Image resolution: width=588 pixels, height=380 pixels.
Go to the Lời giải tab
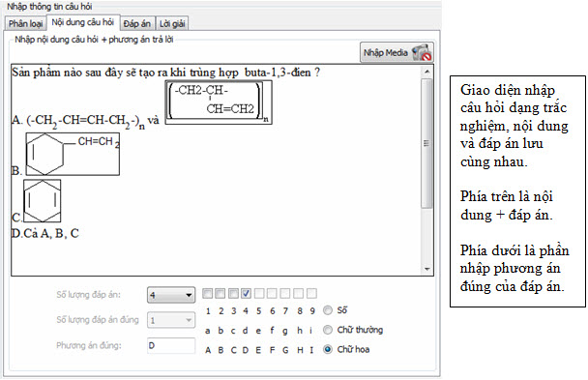(172, 23)
